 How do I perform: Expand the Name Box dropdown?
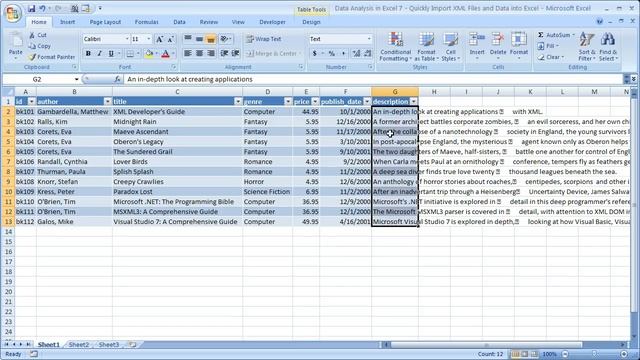pyautogui.click(x=76, y=79)
